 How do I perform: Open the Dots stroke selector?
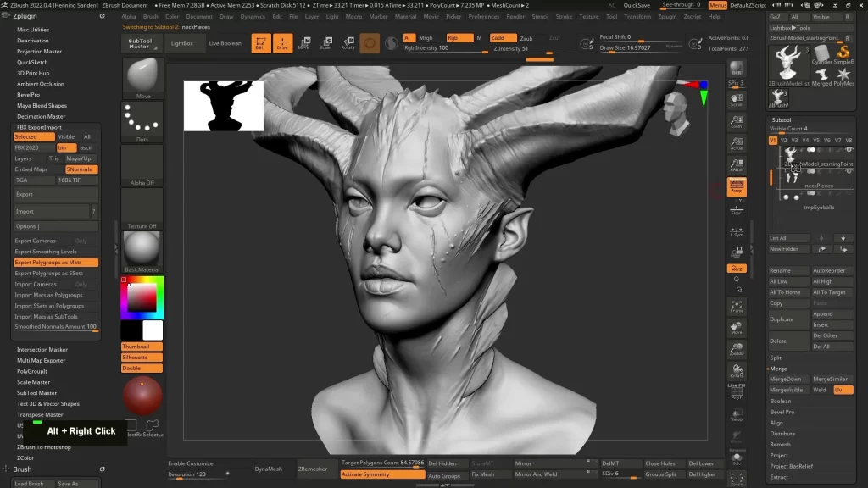pos(142,121)
